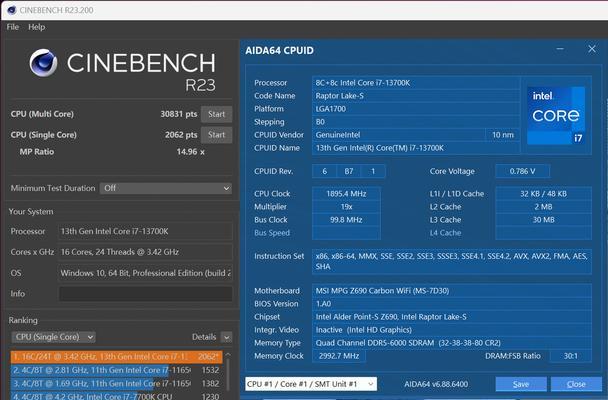Open the Minimum Test Duration dropdown

pyautogui.click(x=166, y=188)
